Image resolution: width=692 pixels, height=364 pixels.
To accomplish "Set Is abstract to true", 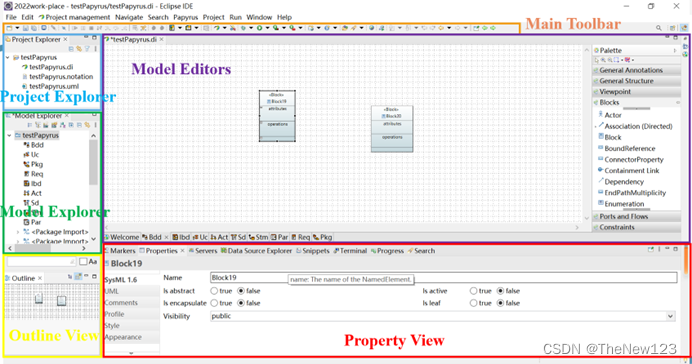I will (214, 291).
